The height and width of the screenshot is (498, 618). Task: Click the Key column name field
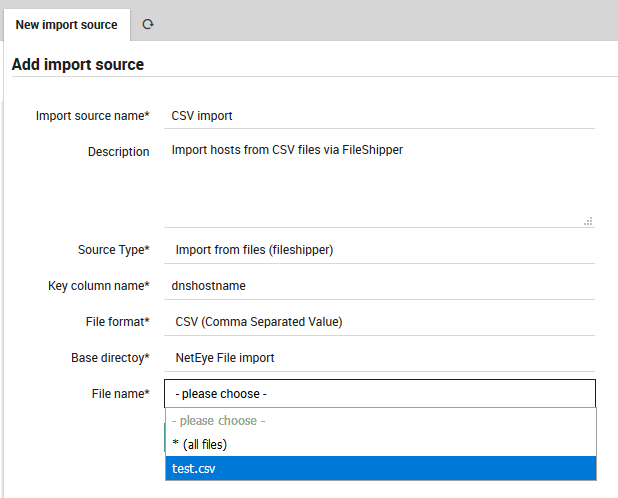pyautogui.click(x=380, y=285)
